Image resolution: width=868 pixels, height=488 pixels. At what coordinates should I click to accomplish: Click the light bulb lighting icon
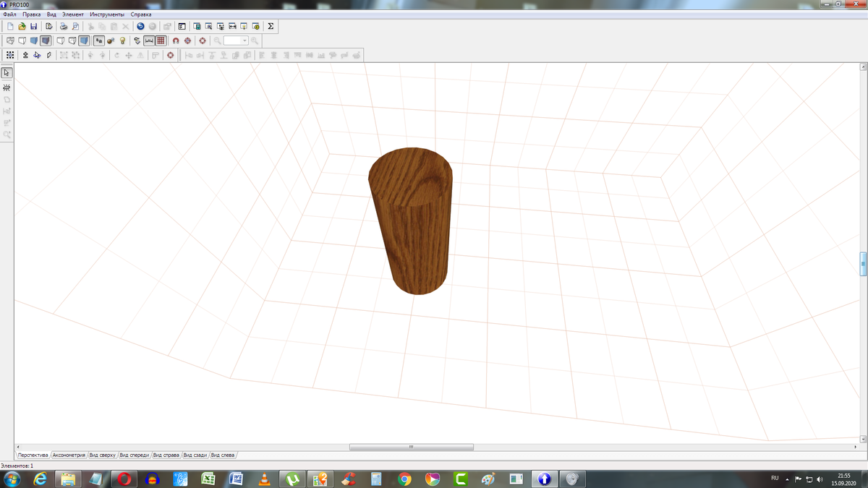123,40
